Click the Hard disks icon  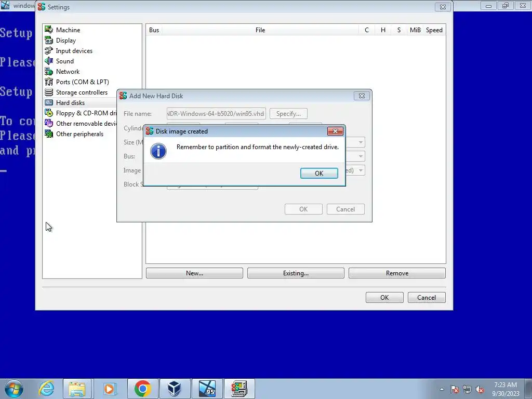click(x=49, y=102)
